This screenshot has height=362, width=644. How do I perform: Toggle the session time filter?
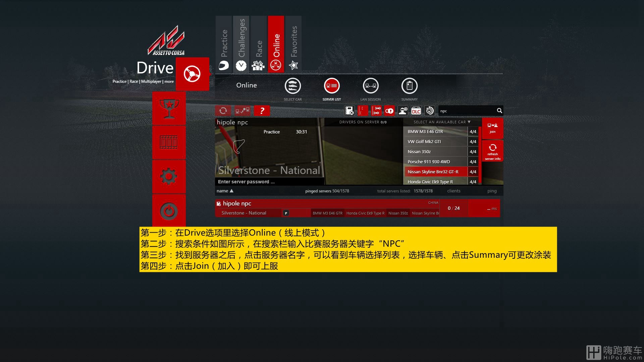430,111
